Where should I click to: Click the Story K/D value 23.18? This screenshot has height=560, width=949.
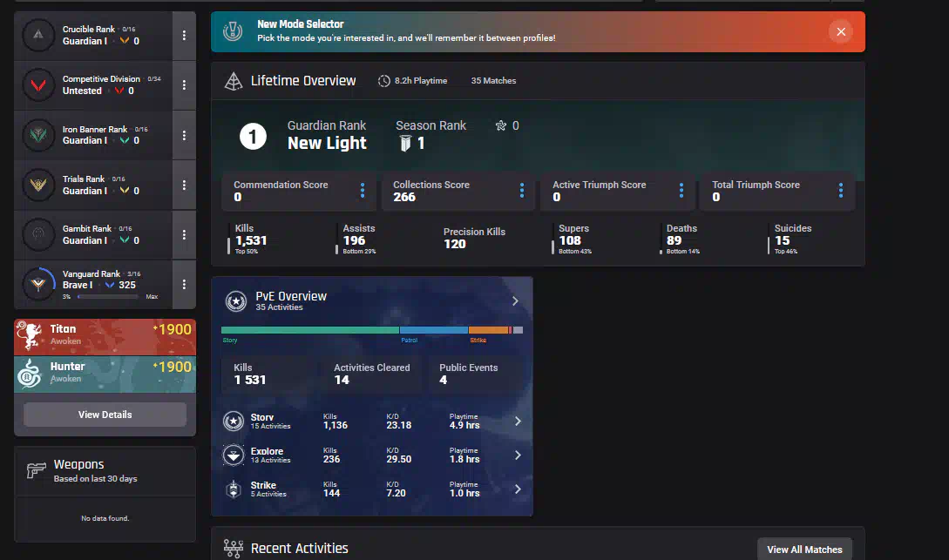[399, 425]
